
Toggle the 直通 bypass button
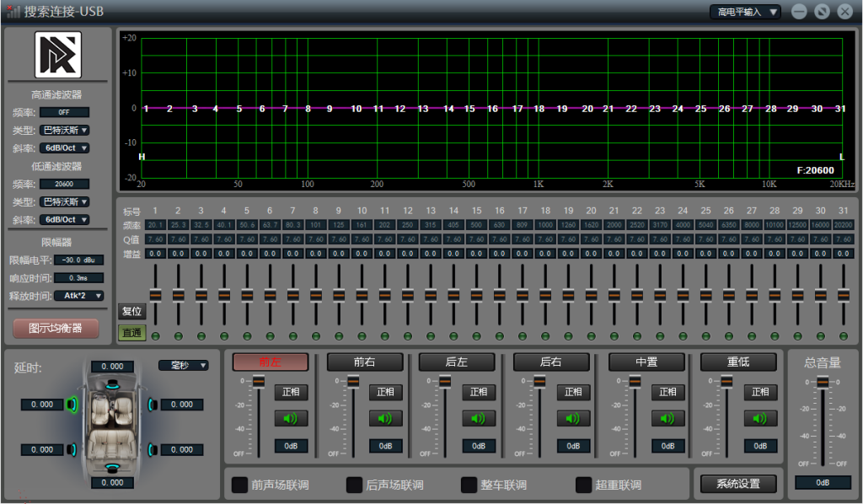pyautogui.click(x=131, y=333)
